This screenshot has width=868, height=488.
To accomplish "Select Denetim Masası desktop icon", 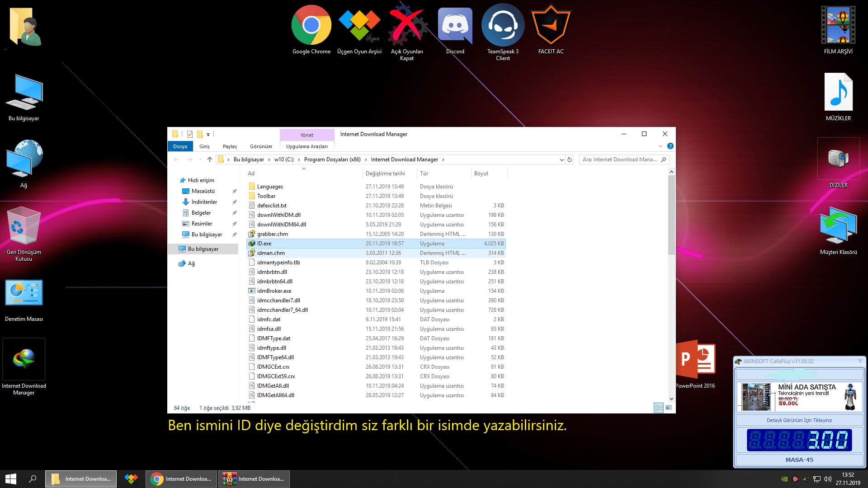I will [x=24, y=300].
